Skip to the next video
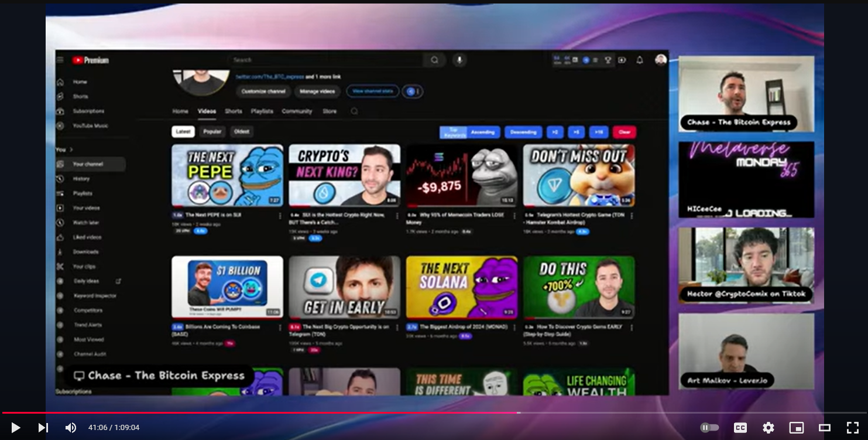 pos(43,428)
